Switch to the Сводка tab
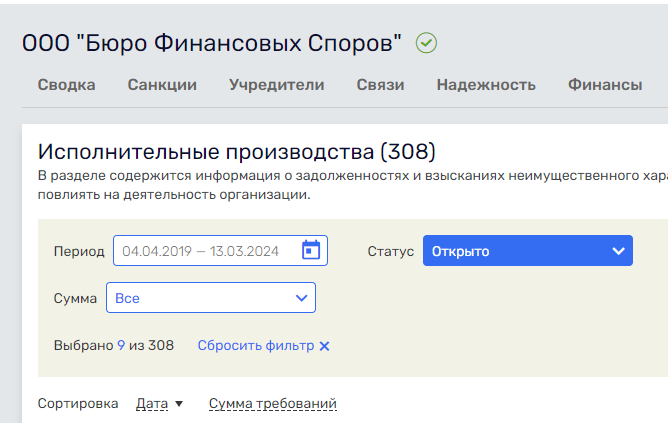The image size is (668, 423). click(66, 85)
